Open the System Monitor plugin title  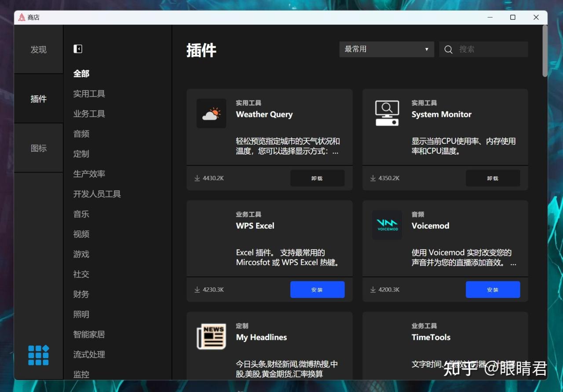[442, 114]
